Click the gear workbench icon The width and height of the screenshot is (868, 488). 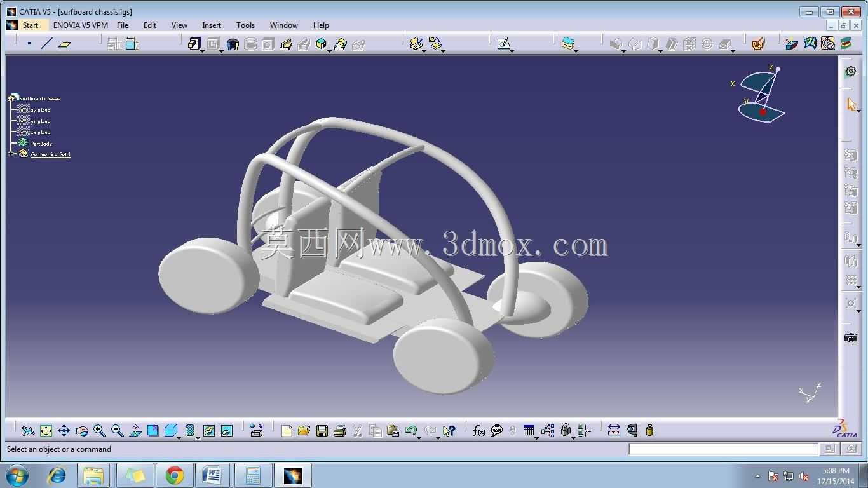(851, 72)
